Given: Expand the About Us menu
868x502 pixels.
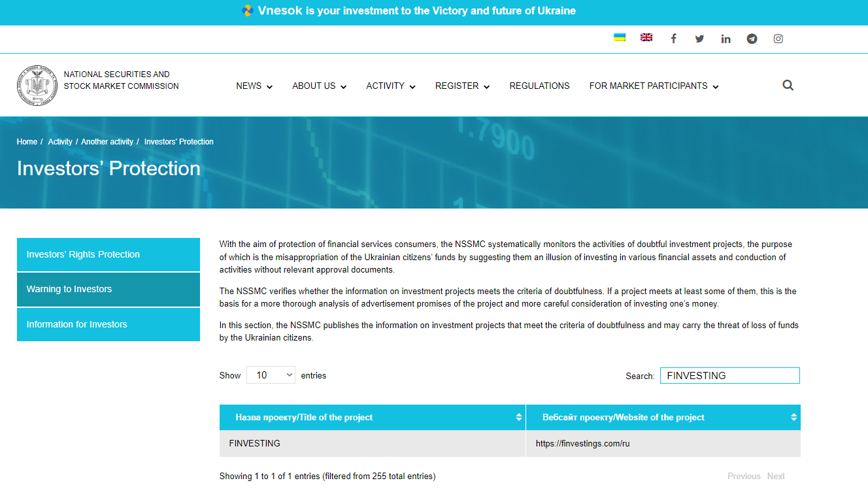Looking at the screenshot, I should [319, 86].
